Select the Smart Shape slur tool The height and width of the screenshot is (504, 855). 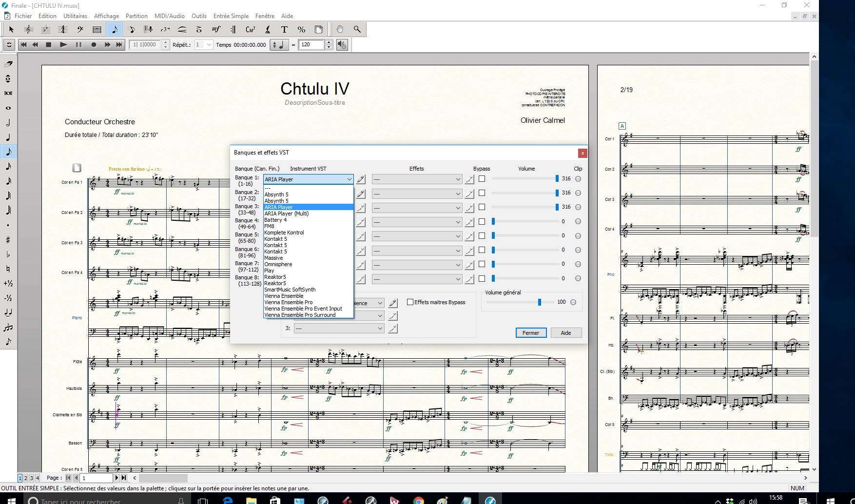tap(182, 29)
